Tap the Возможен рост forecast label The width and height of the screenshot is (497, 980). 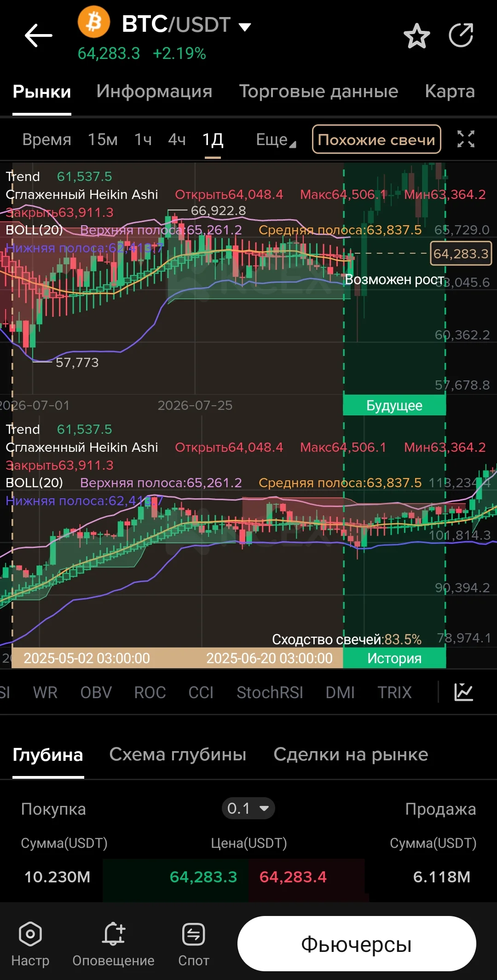point(394,280)
